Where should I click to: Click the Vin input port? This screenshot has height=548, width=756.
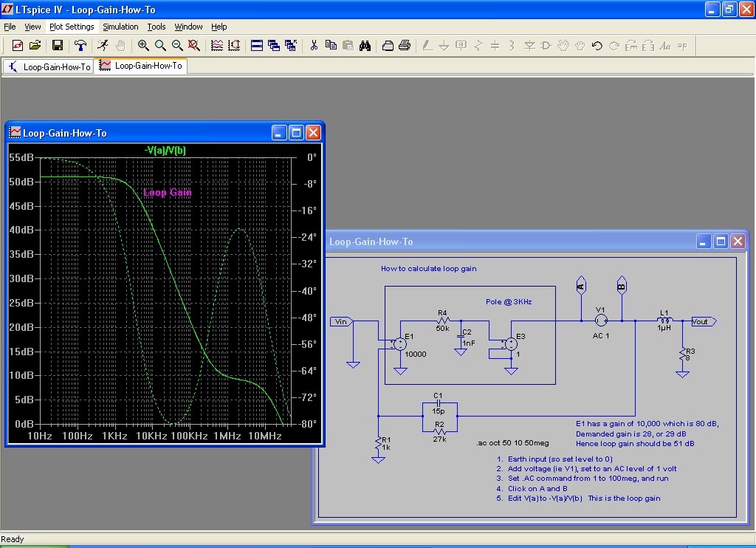[x=341, y=322]
